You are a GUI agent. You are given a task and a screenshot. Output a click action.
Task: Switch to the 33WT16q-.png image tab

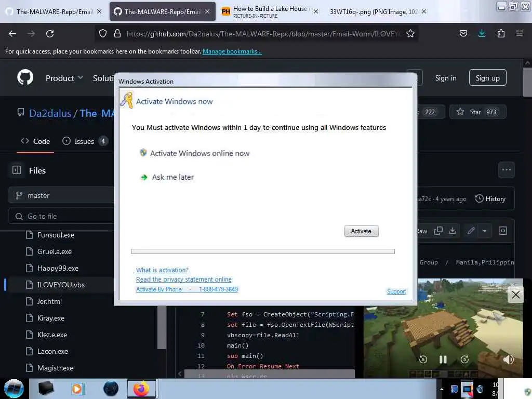pos(378,11)
